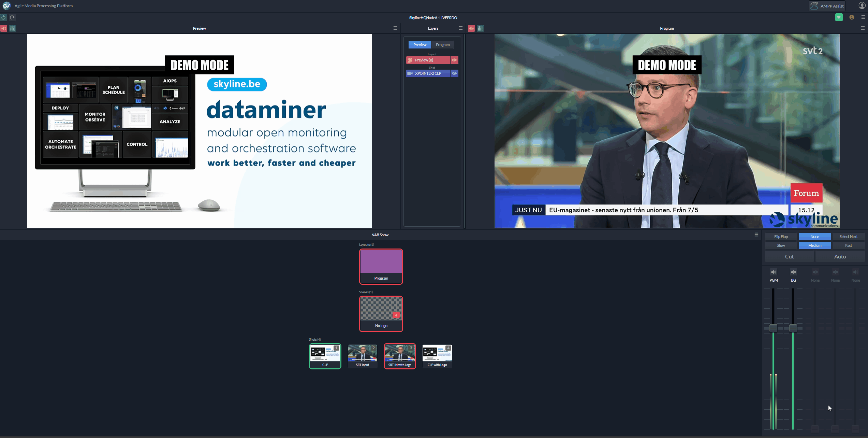The width and height of the screenshot is (868, 438).
Task: Click the Program monitor video image
Action: tap(667, 131)
